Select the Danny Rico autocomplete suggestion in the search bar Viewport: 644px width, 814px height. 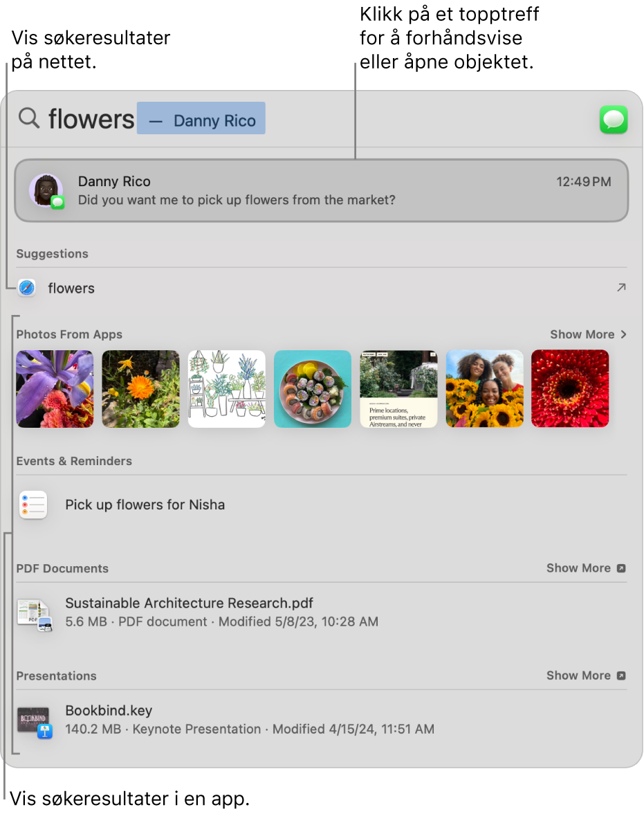point(201,118)
